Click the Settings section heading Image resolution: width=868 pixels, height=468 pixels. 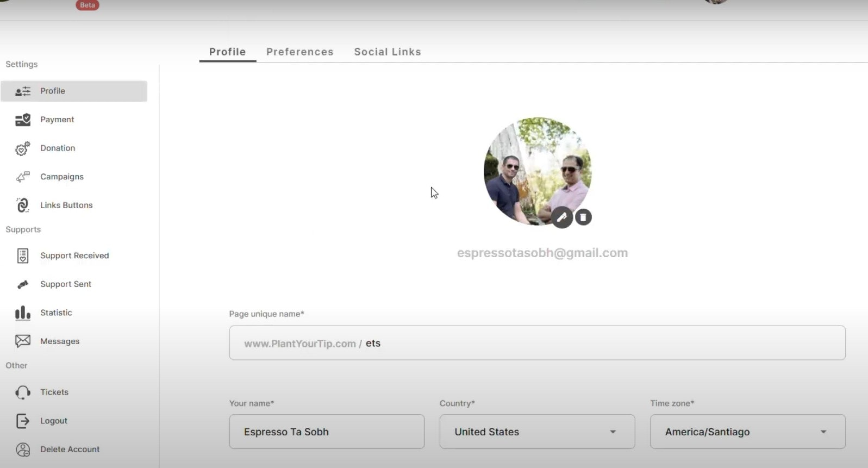coord(22,64)
